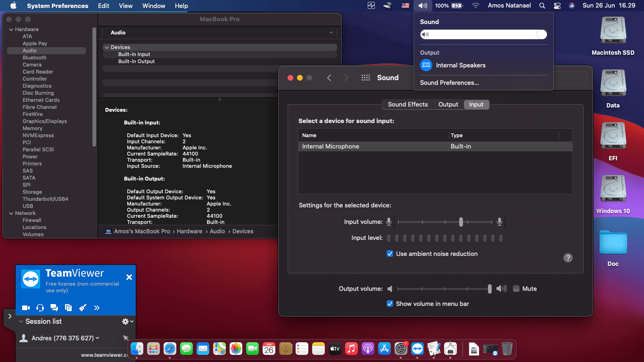Click the Show All grid icon in Sound
Image resolution: width=644 pixels, height=362 pixels.
tap(365, 78)
